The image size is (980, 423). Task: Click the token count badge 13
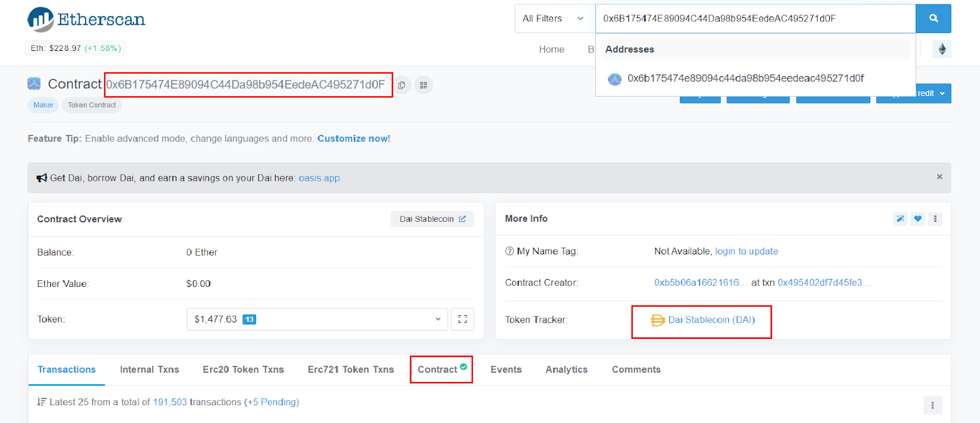249,319
